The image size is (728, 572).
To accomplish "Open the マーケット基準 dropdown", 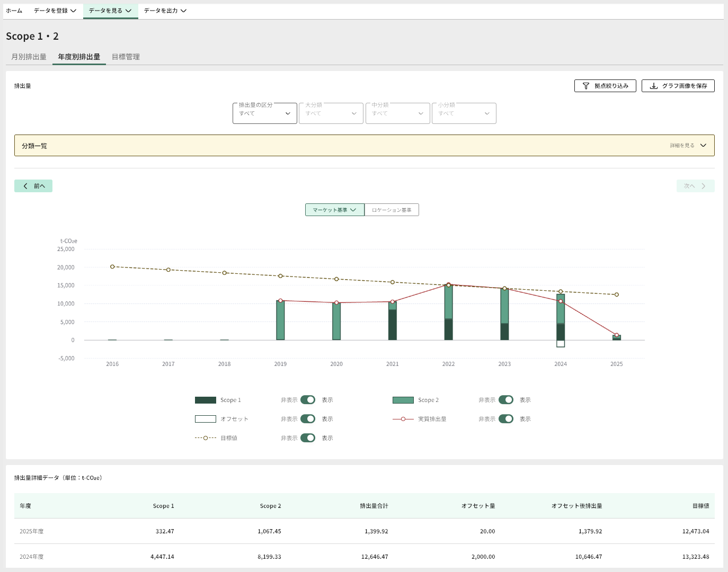I will pyautogui.click(x=334, y=210).
